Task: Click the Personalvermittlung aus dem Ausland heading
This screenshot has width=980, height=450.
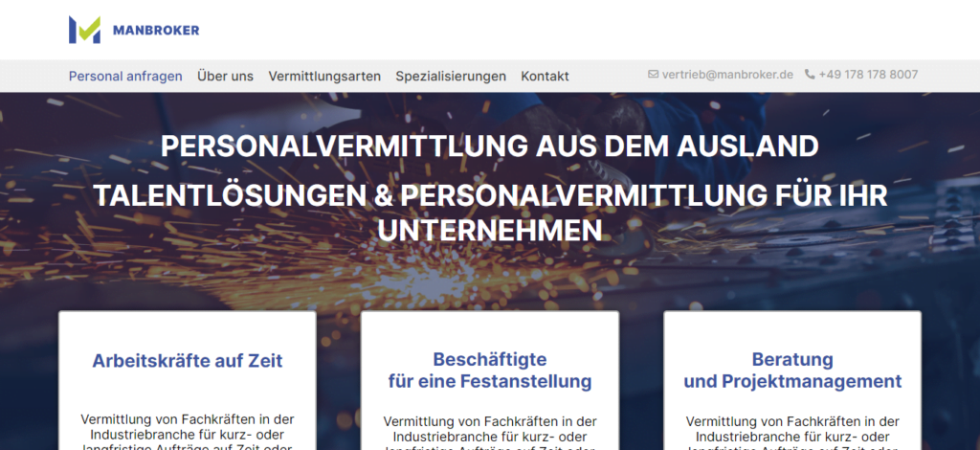Action: pyautogui.click(x=490, y=146)
